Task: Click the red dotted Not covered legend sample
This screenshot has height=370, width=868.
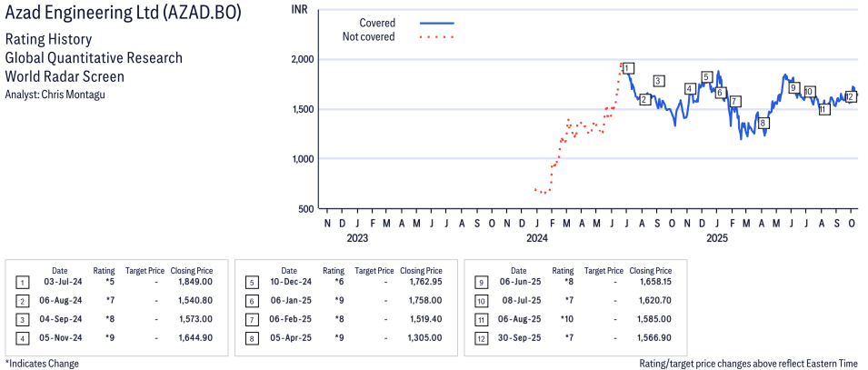Action: point(437,37)
